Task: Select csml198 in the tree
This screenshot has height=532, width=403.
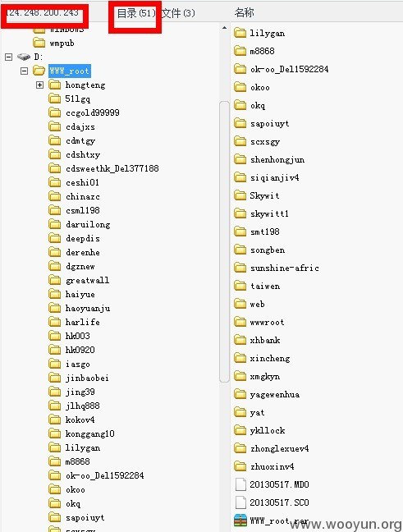Action: pos(83,210)
